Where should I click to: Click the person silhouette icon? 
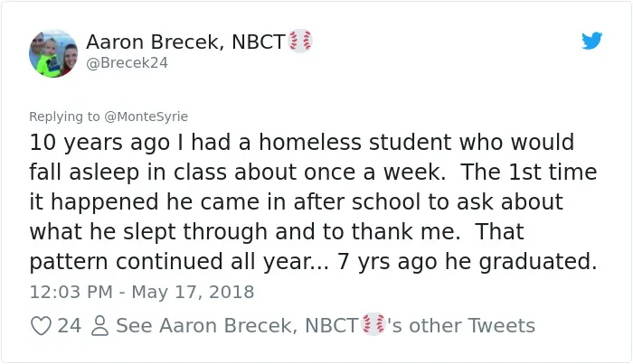coord(99,326)
